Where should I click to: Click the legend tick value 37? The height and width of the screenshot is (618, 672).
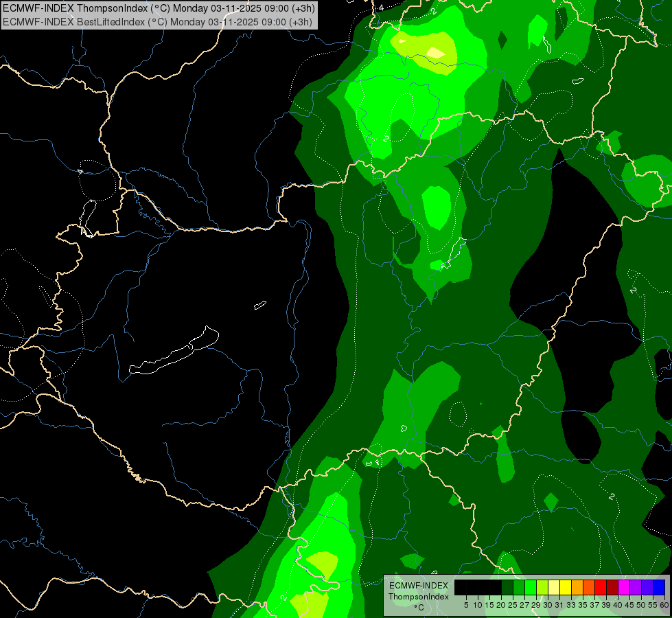[594, 605]
